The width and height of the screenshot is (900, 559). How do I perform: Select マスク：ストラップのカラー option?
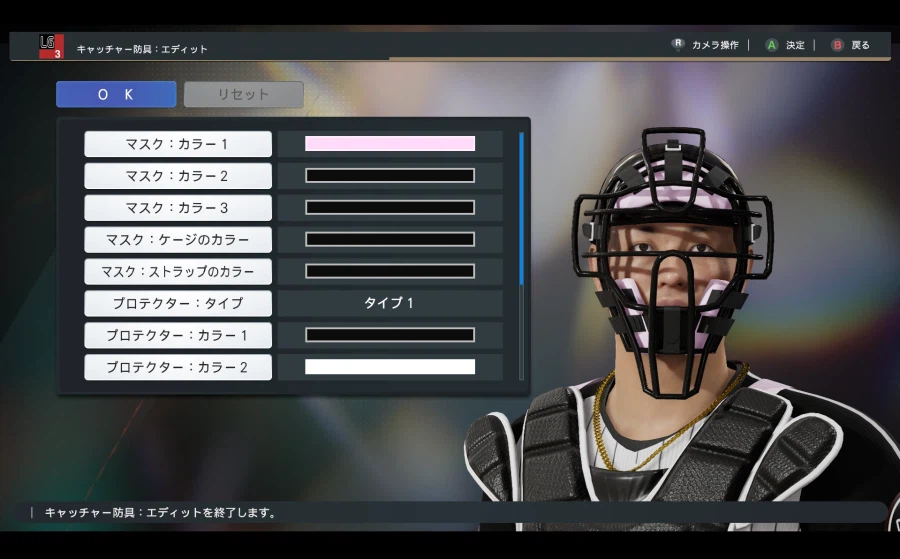pyautogui.click(x=178, y=271)
